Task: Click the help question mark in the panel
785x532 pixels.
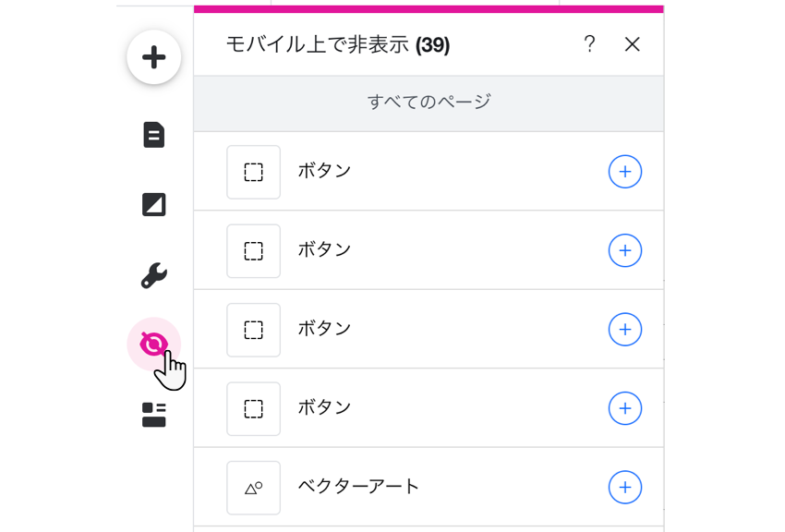Action: (x=590, y=43)
